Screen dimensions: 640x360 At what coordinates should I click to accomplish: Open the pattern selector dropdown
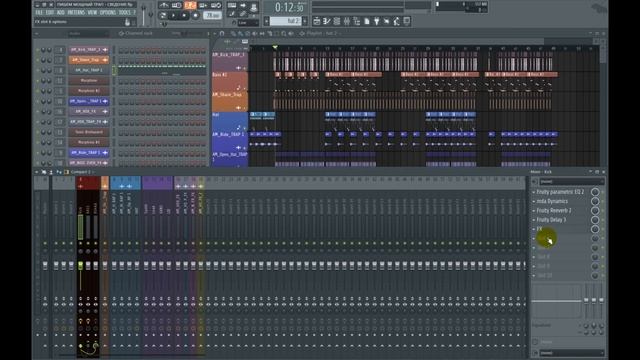[x=286, y=21]
